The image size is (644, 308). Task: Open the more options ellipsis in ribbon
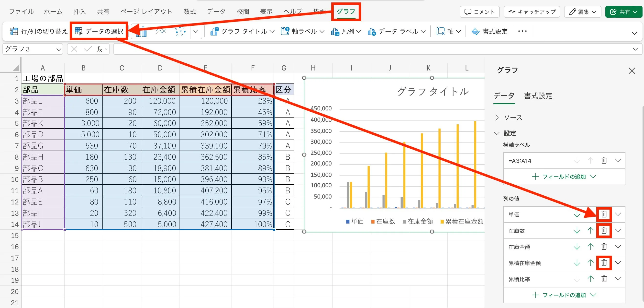522,31
